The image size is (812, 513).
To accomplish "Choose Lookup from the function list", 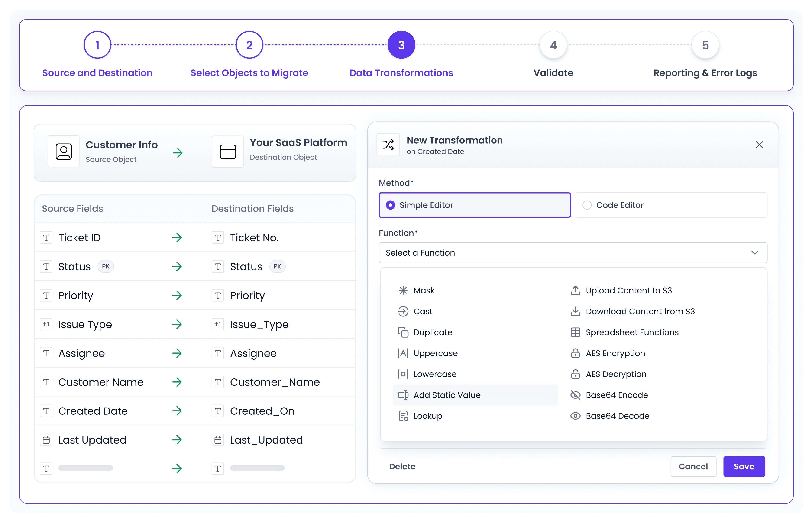I will click(x=427, y=416).
